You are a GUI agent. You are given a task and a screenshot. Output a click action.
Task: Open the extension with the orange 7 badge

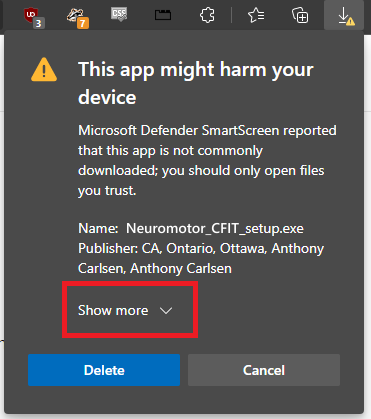pyautogui.click(x=78, y=17)
